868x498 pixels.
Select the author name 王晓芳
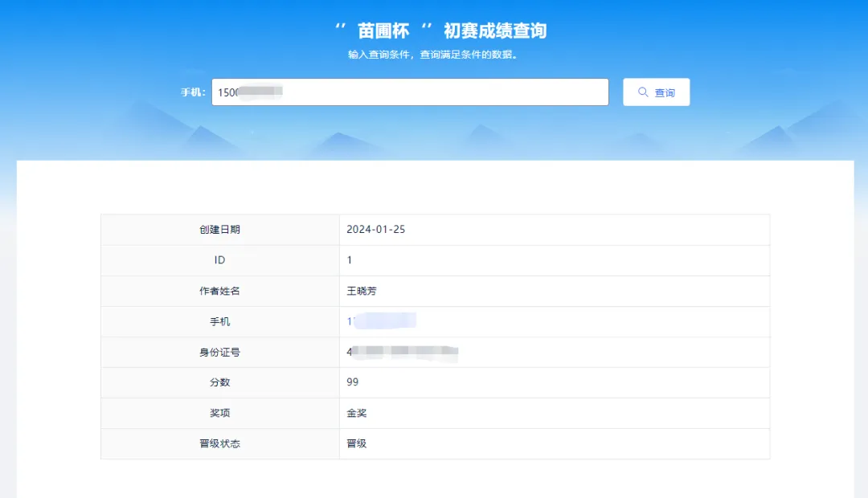(362, 291)
